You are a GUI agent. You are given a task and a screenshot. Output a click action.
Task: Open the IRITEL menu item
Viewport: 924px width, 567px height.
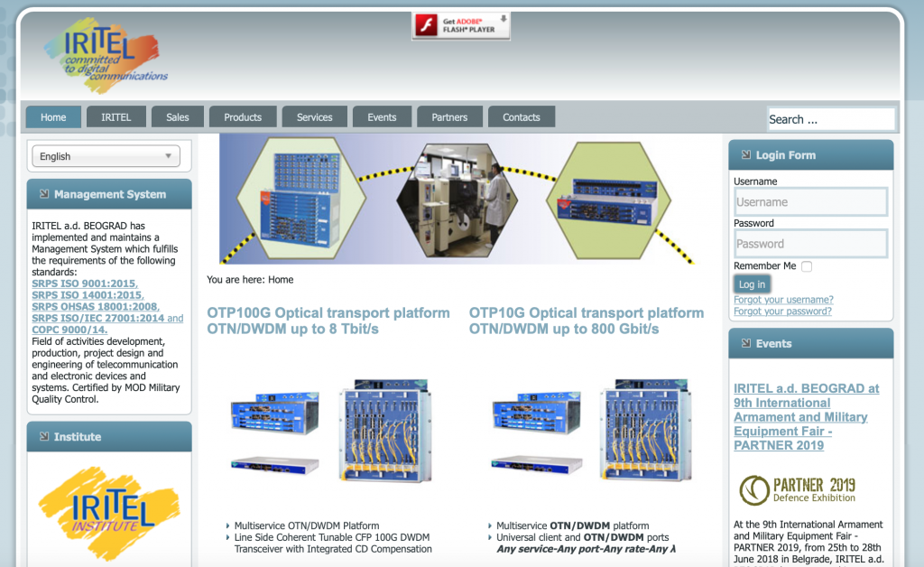point(116,117)
